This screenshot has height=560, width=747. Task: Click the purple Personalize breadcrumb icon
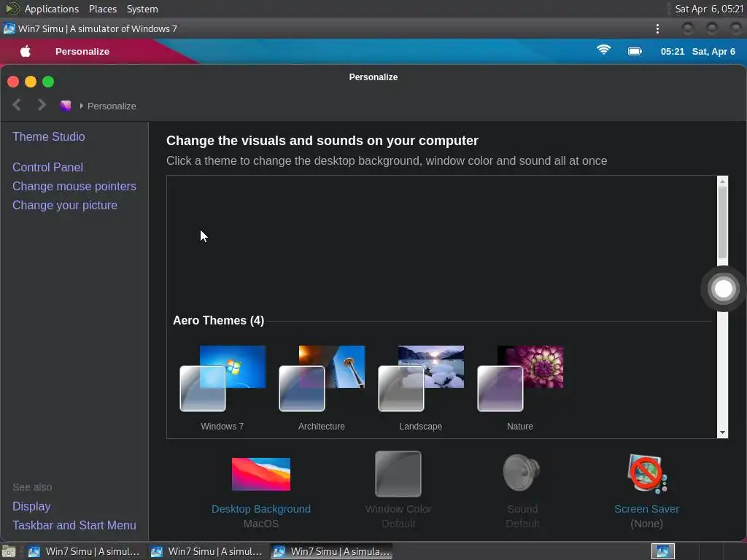(66, 106)
